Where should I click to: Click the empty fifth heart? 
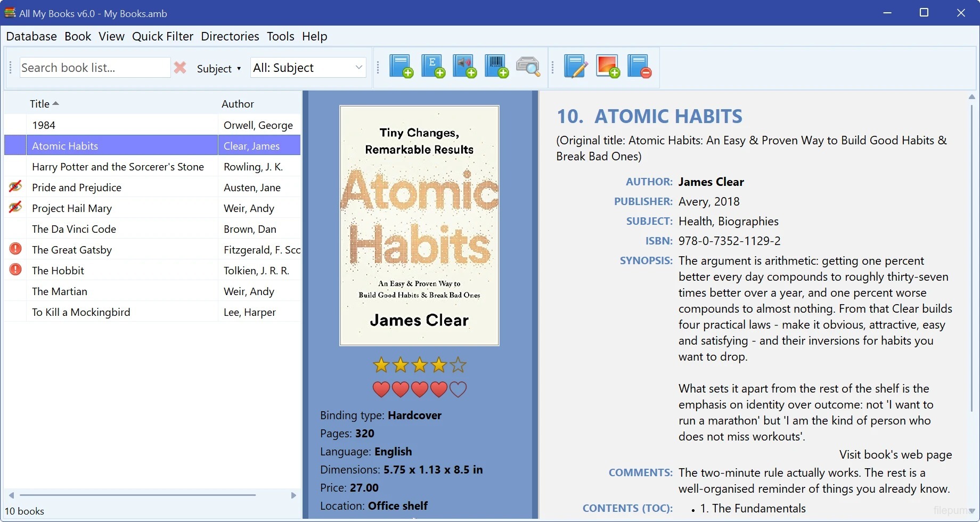click(458, 389)
